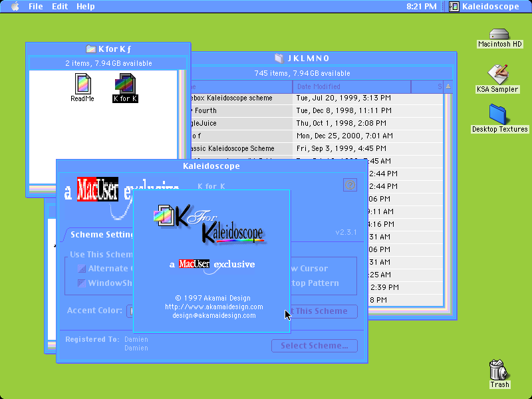Open the Help menu
The width and height of the screenshot is (532, 399).
pyautogui.click(x=86, y=7)
